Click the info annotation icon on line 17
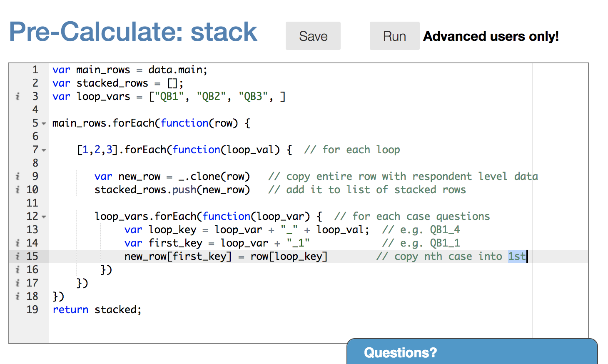Screen dimensions: 608x364 pyautogui.click(x=17, y=283)
